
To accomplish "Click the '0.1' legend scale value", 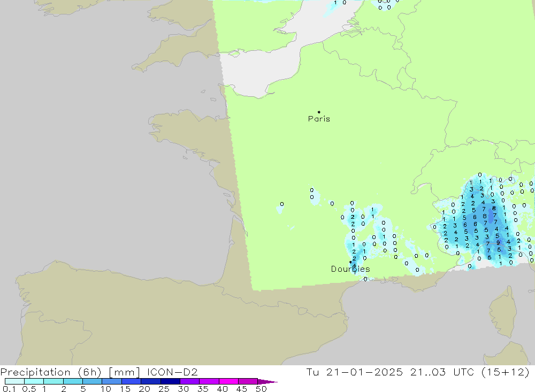I will [9, 389].
